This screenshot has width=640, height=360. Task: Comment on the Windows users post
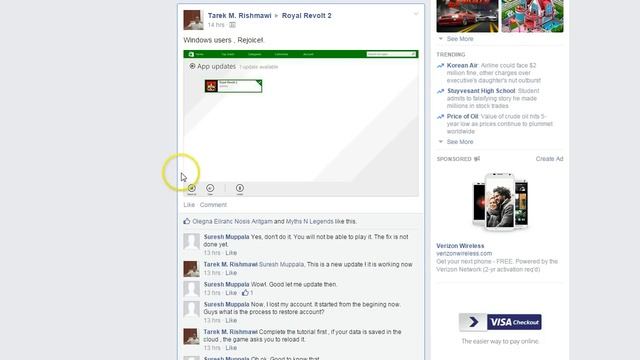coord(213,205)
